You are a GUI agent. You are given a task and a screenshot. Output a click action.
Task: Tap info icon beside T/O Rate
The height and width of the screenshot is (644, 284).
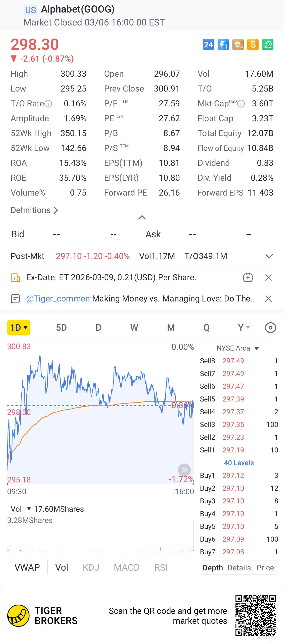(48, 104)
